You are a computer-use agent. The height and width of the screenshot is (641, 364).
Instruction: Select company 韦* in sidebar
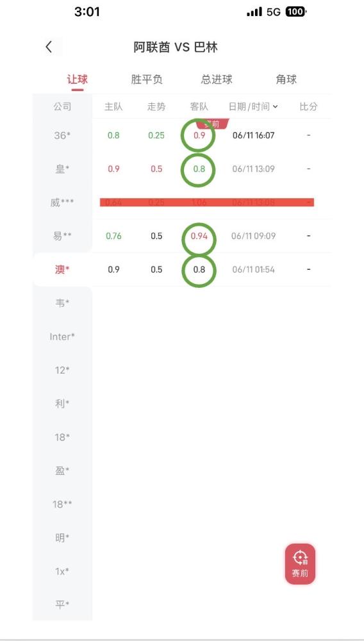pyautogui.click(x=62, y=303)
